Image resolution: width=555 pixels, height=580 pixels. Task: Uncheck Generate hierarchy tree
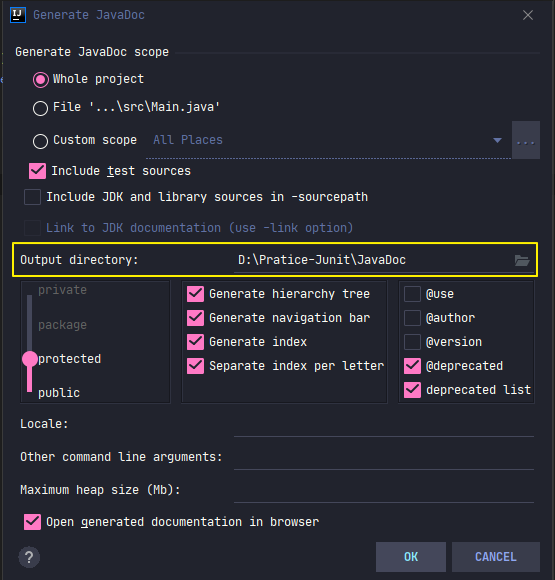click(x=195, y=294)
